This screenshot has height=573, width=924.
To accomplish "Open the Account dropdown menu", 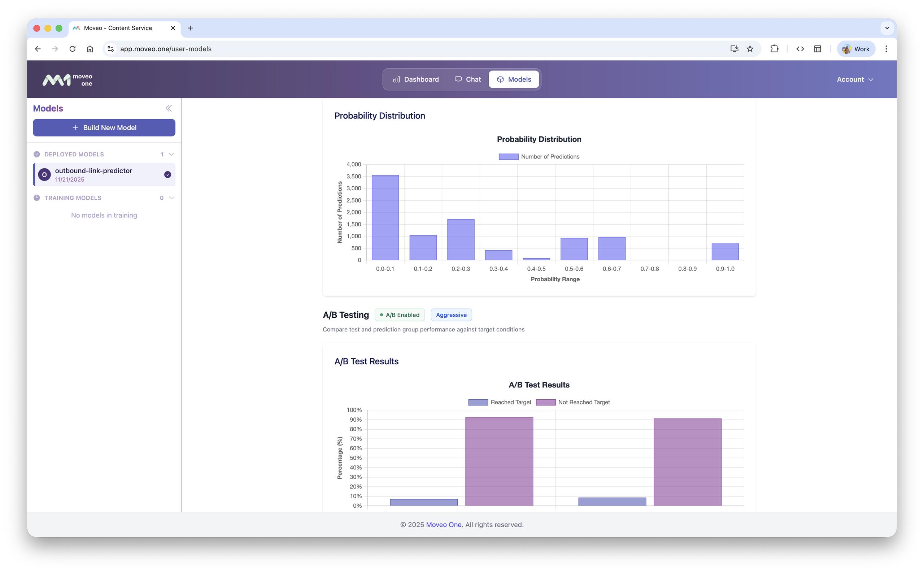I will [x=855, y=79].
